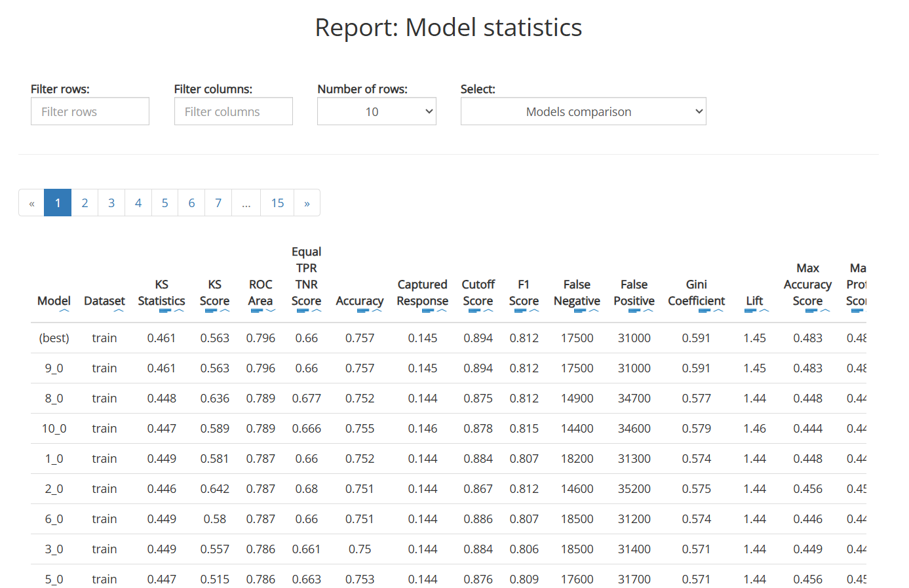This screenshot has height=588, width=909.
Task: Click sort chevron under ROC Area column
Action: tap(271, 311)
